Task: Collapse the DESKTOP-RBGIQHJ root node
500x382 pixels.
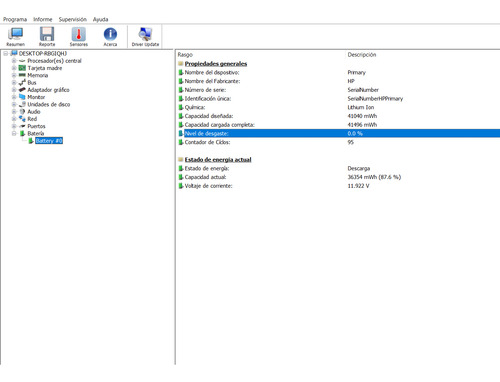Action: pos(6,53)
